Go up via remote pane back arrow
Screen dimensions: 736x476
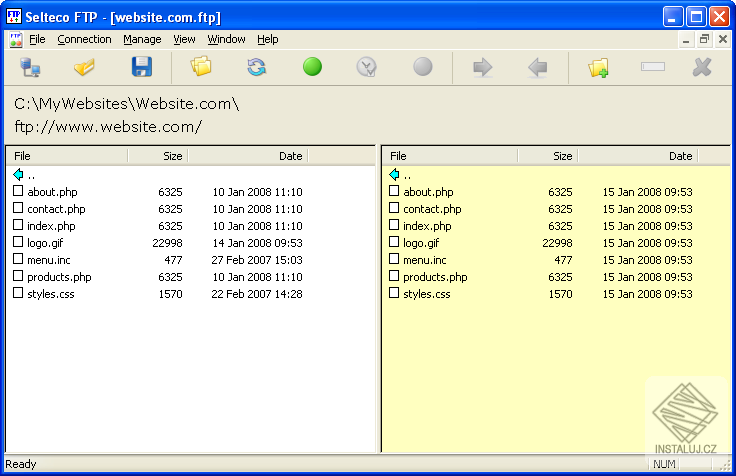pyautogui.click(x=394, y=175)
